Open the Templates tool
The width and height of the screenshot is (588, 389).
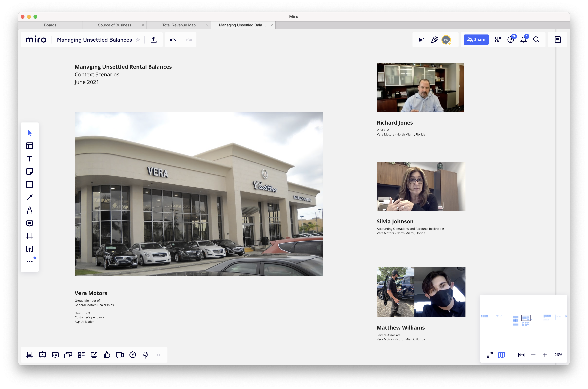29,146
